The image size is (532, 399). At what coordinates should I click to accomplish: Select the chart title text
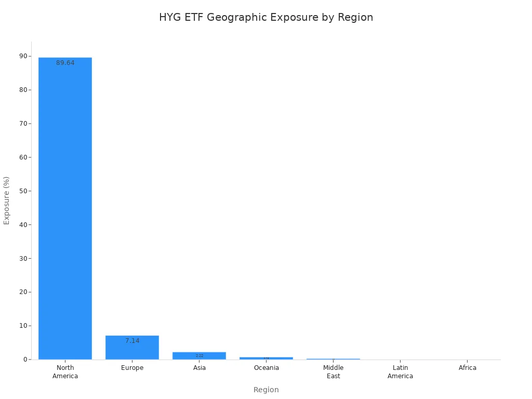click(x=266, y=17)
